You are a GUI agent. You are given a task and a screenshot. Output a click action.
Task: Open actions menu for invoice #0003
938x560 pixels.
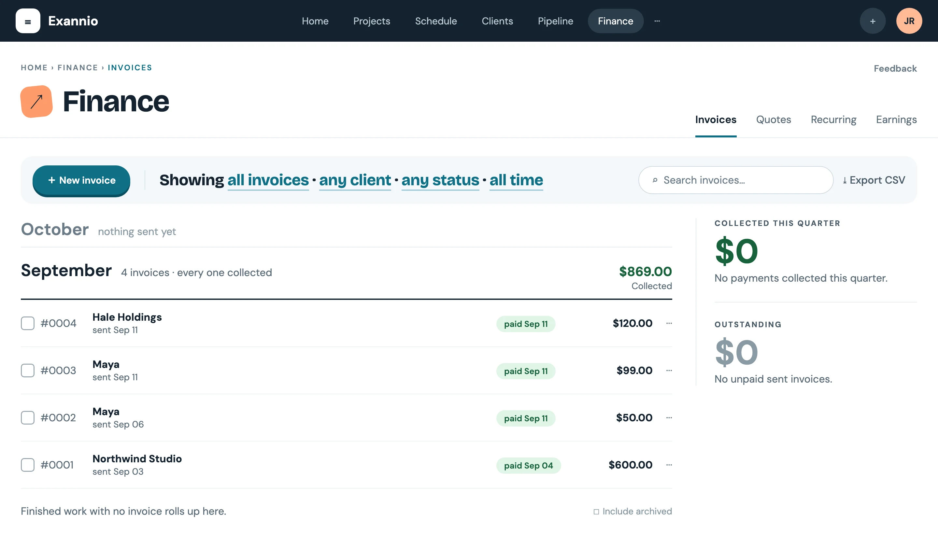(669, 371)
